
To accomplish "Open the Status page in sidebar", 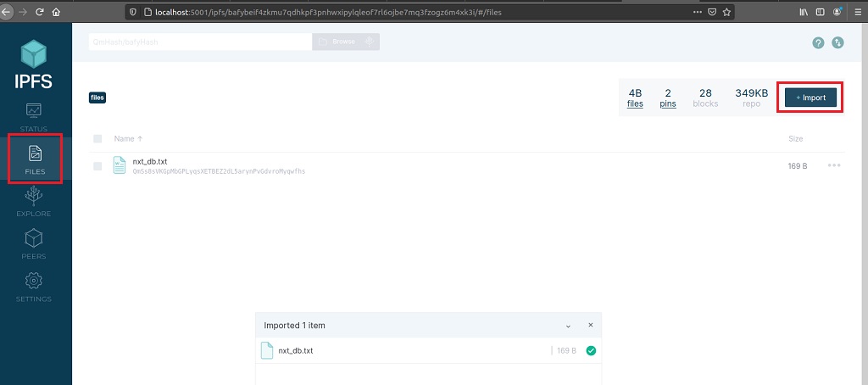I will point(35,116).
